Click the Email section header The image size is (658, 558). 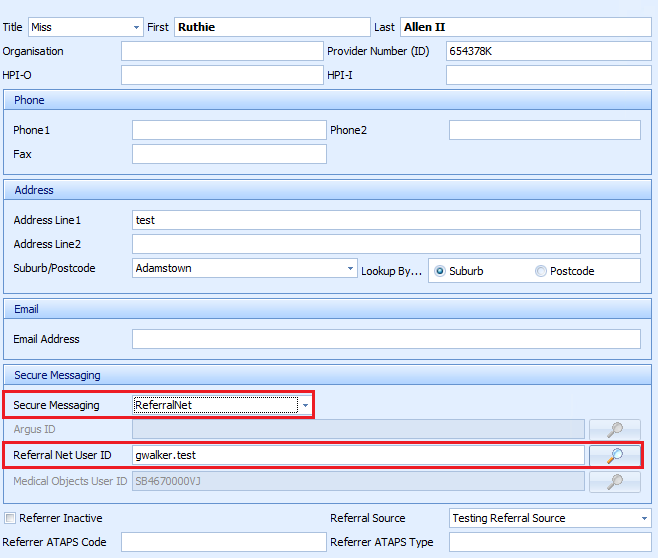pos(327,309)
